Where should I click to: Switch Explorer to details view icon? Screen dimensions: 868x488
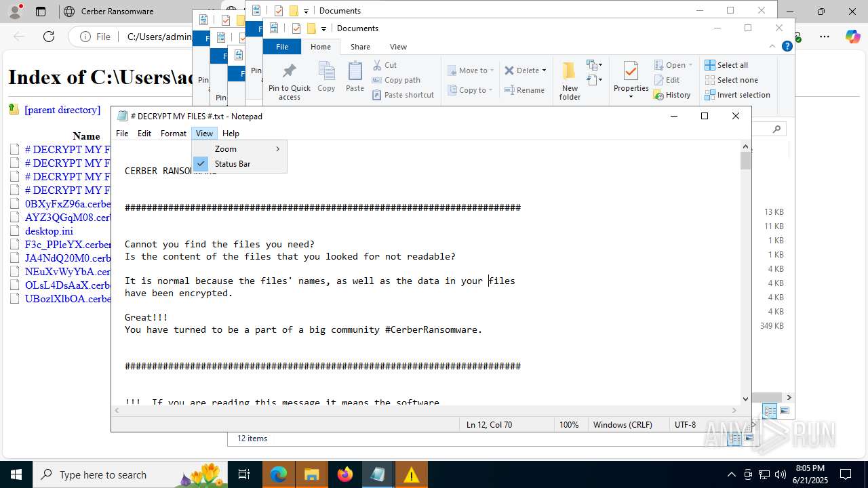coord(770,411)
